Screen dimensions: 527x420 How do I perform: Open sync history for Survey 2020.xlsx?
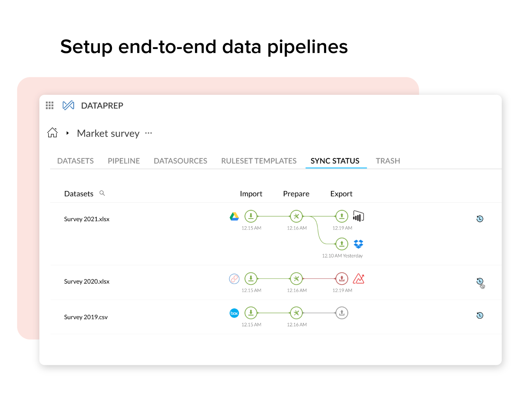point(480,281)
